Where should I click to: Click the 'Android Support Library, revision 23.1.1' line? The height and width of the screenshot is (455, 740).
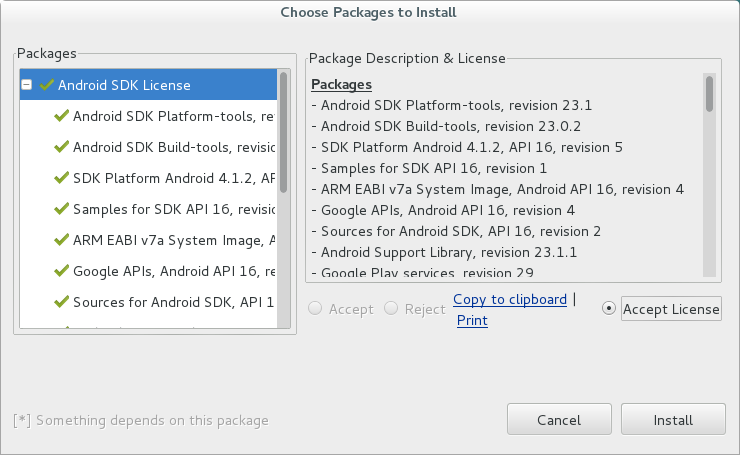(444, 253)
